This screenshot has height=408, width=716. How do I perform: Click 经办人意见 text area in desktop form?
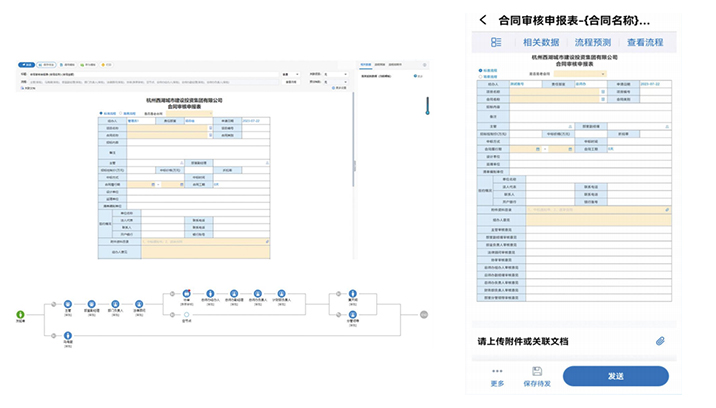[205, 252]
